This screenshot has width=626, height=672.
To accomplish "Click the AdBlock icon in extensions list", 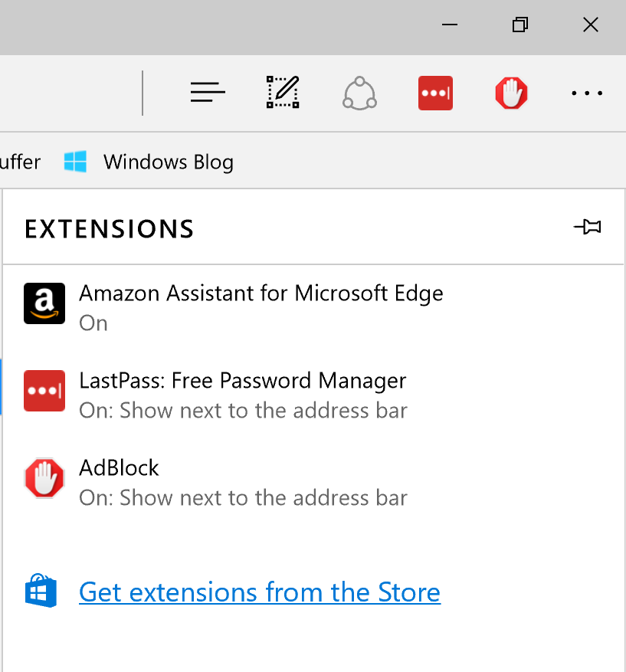I will pos(44,478).
